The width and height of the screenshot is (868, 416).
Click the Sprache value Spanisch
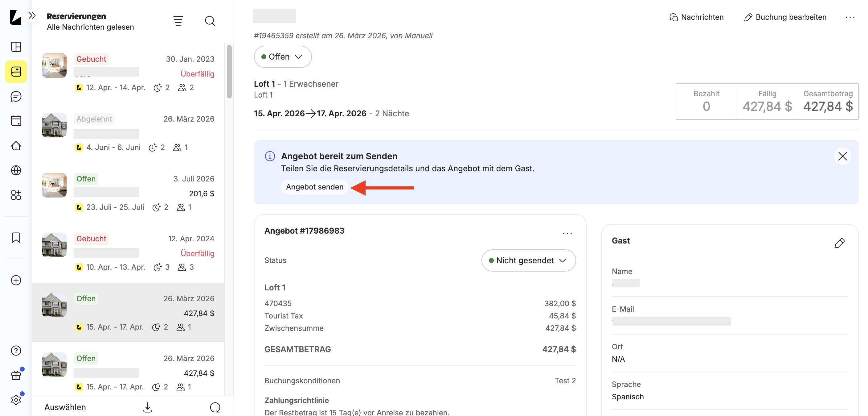click(x=627, y=397)
